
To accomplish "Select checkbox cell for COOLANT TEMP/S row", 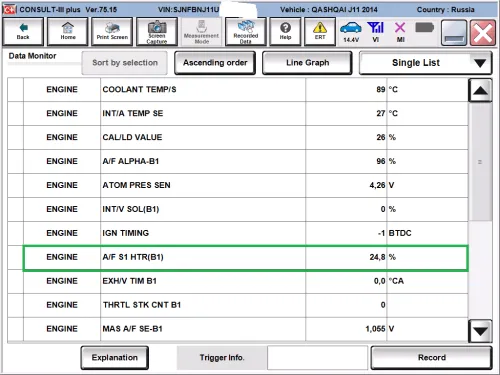I will click(x=16, y=90).
